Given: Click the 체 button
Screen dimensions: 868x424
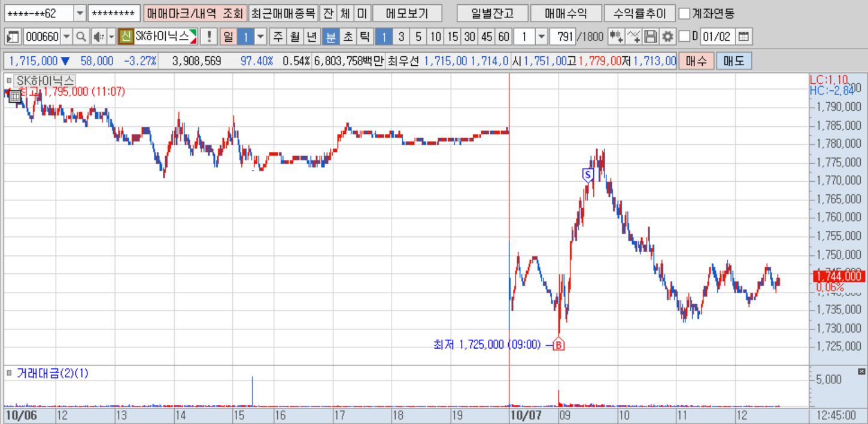Looking at the screenshot, I should (x=345, y=13).
